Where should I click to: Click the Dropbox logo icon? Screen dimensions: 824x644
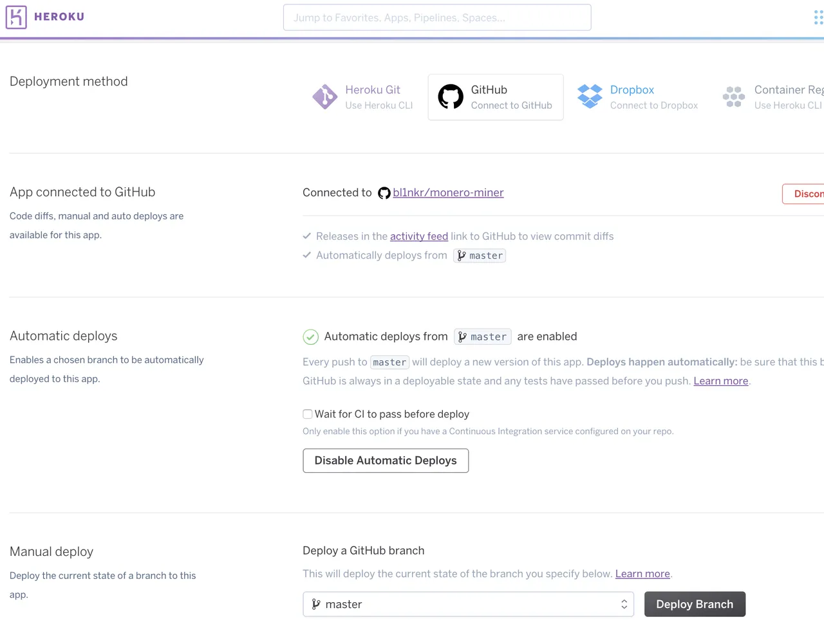tap(590, 97)
